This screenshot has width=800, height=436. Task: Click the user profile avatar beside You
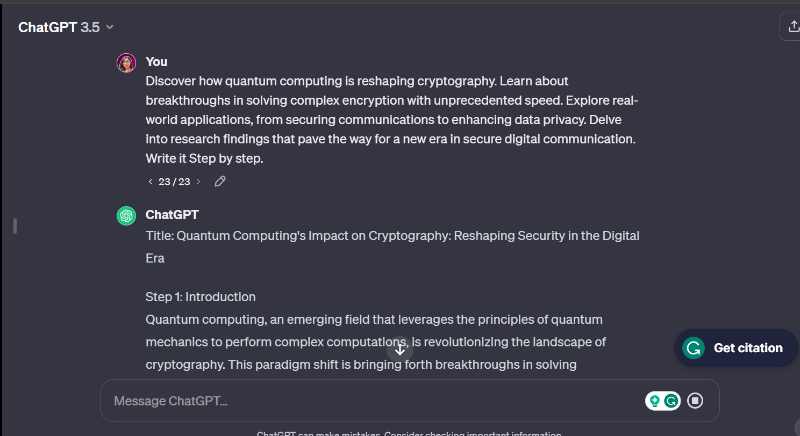click(x=126, y=62)
